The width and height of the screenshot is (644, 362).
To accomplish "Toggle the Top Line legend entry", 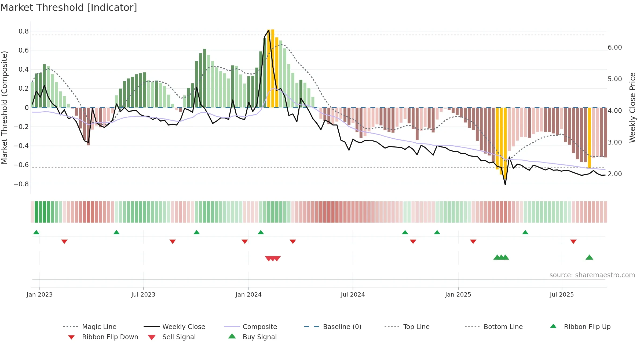I will pyautogui.click(x=407, y=327).
